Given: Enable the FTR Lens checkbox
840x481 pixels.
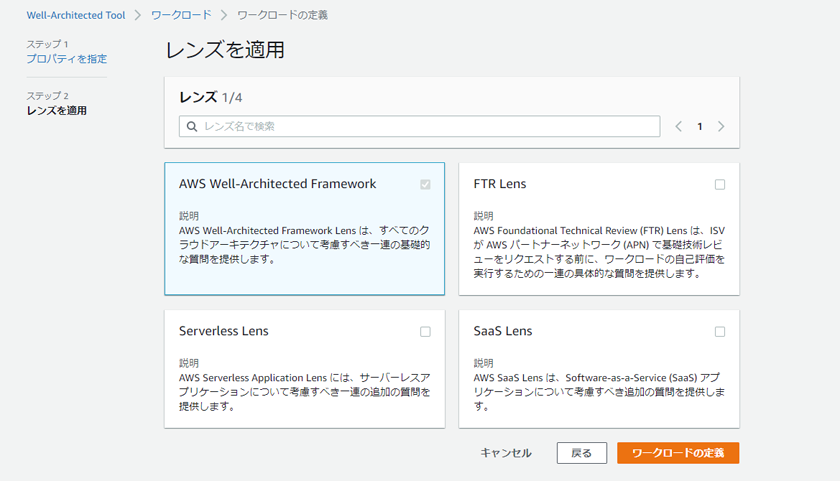Looking at the screenshot, I should click(720, 184).
